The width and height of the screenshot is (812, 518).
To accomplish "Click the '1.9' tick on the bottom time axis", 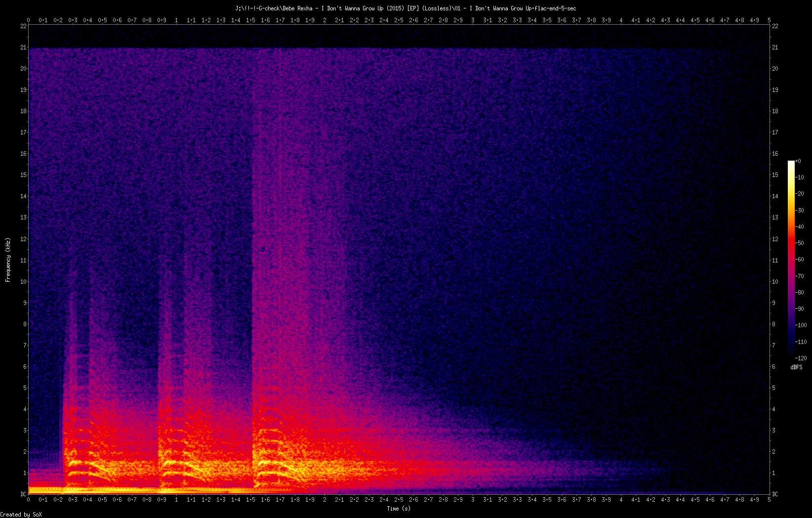I will 310,500.
